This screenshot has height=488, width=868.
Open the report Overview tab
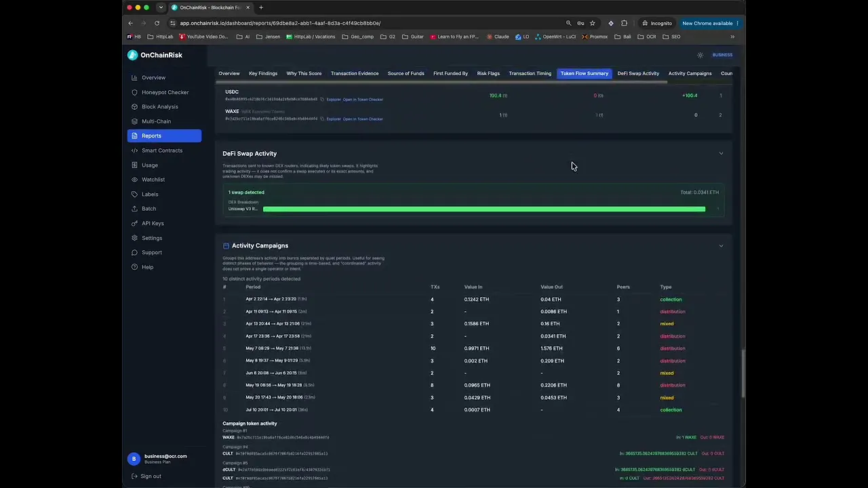point(229,73)
